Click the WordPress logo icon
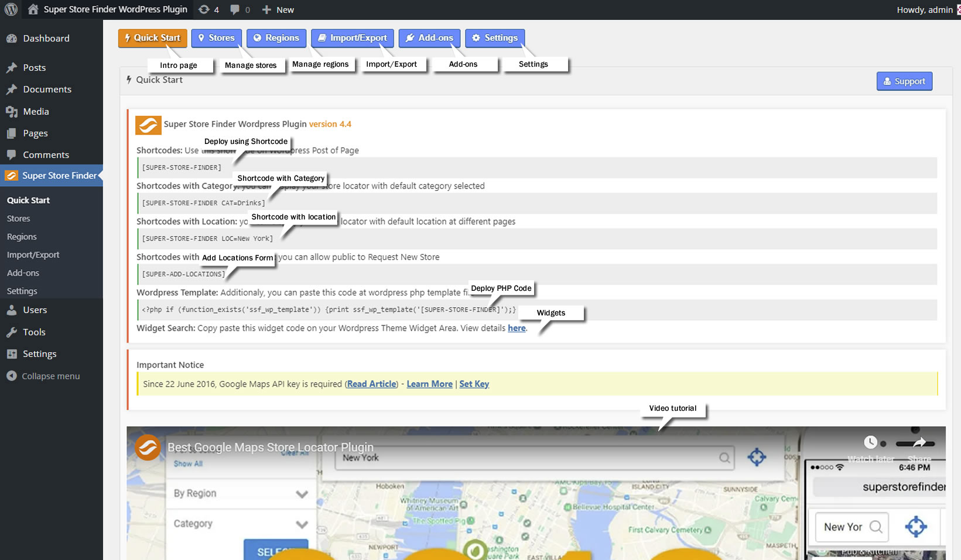 click(x=11, y=9)
